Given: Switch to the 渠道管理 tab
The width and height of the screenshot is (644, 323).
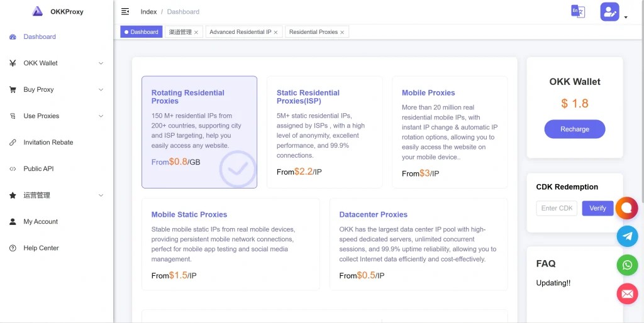Looking at the screenshot, I should [x=184, y=32].
